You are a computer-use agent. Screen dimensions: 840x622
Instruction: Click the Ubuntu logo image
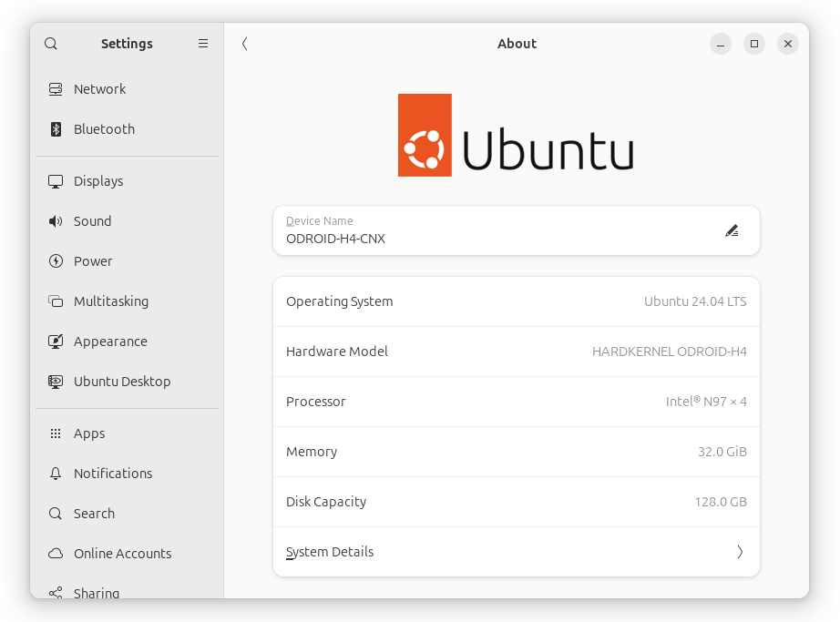tap(517, 135)
